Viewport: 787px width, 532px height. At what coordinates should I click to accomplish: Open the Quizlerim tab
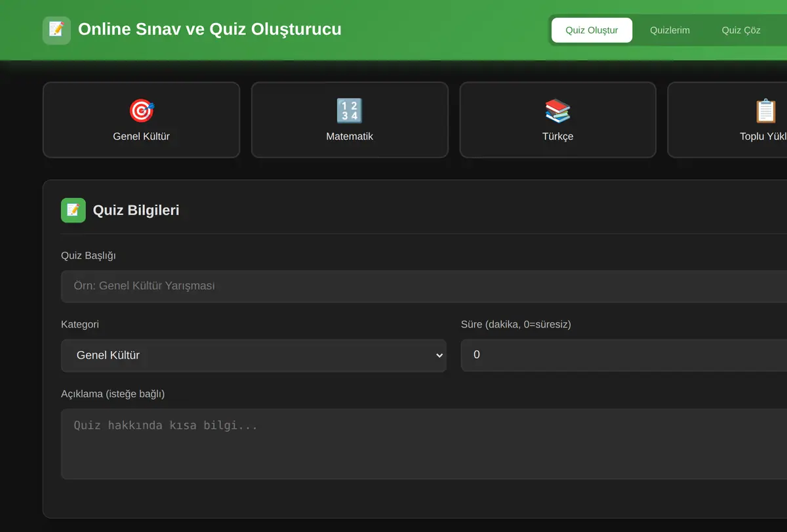click(670, 30)
